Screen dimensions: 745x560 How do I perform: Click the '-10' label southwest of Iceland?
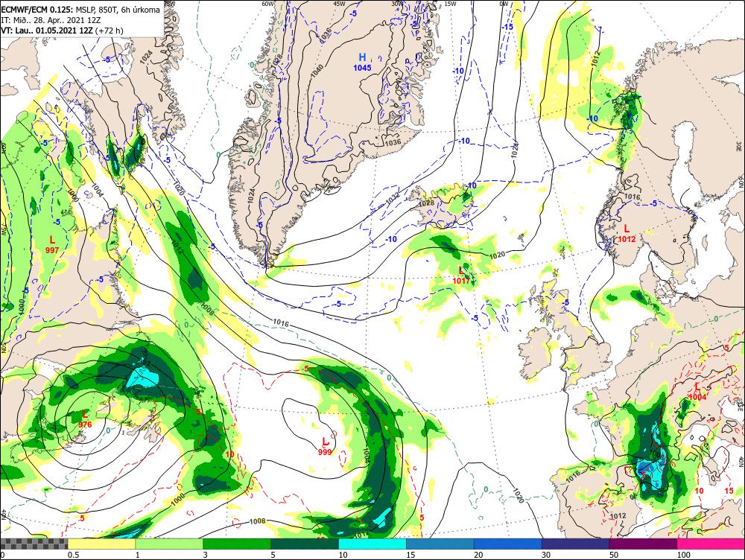391,239
